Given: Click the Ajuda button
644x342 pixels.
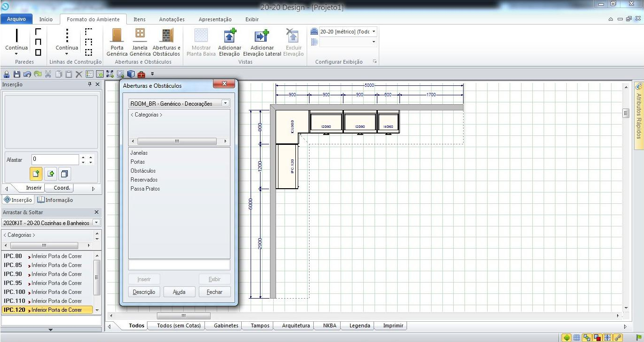Looking at the screenshot, I should [179, 292].
